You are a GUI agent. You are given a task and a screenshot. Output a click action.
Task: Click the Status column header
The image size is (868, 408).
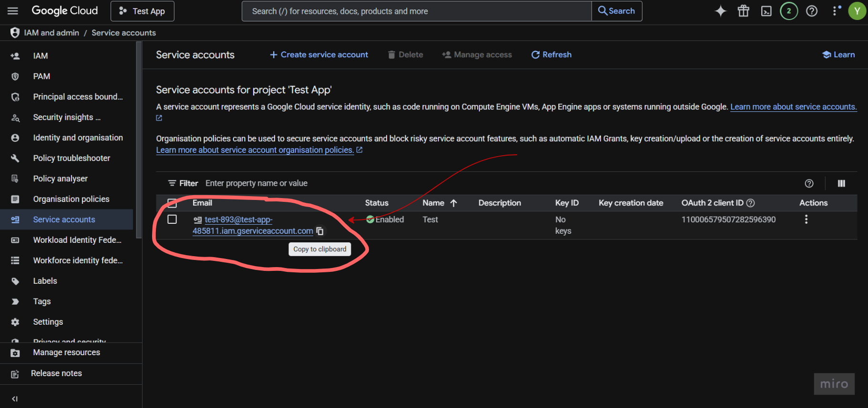[x=377, y=203]
